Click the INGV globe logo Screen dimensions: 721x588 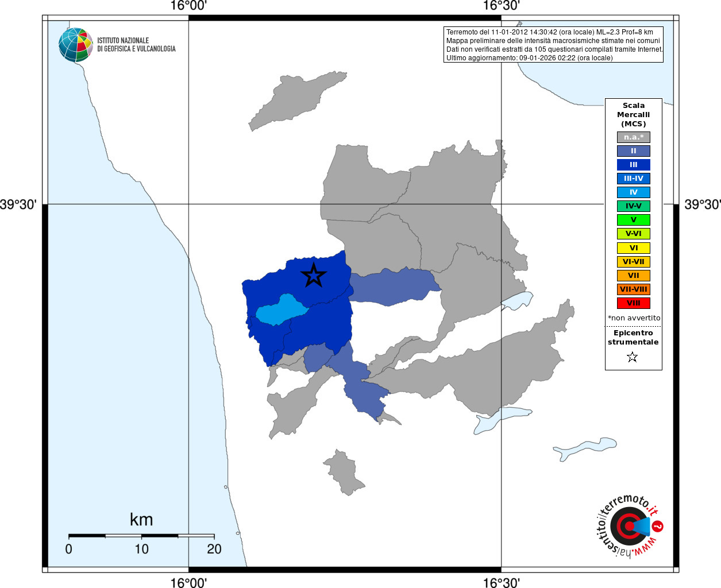pyautogui.click(x=76, y=45)
